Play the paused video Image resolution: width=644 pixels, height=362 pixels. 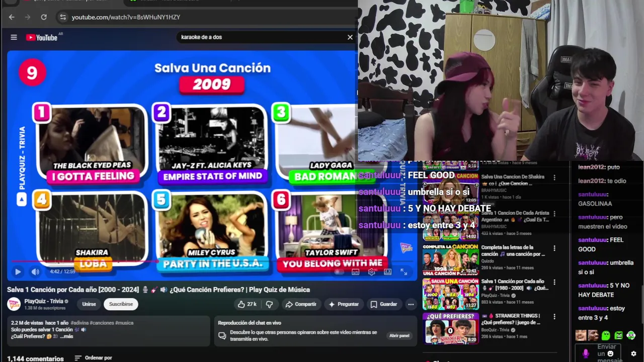(18, 271)
